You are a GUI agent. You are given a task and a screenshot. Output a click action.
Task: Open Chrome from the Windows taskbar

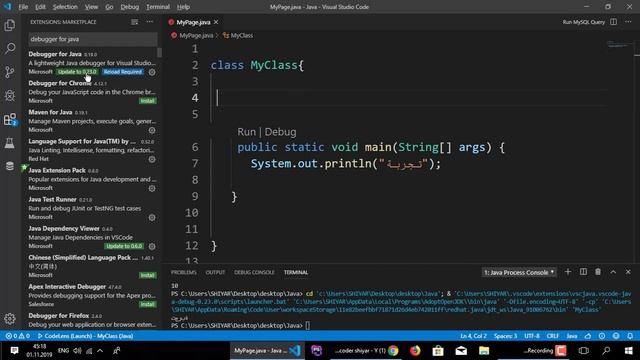(x=393, y=351)
